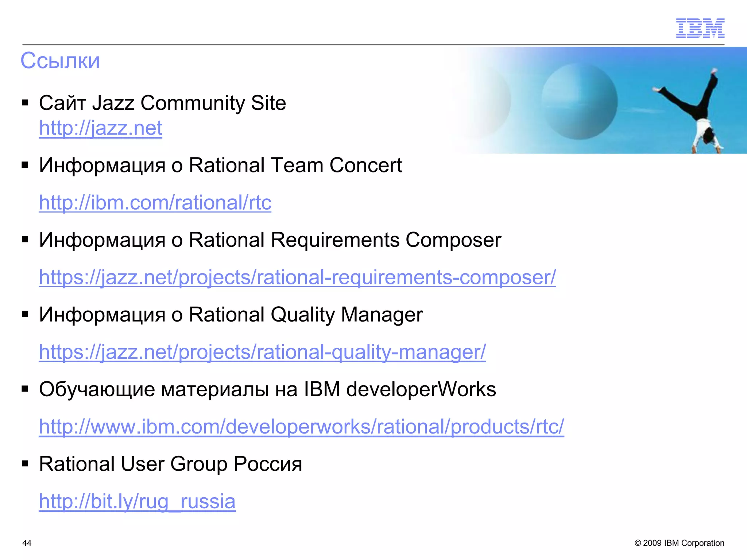Click the slide number 44
The image size is (747, 560).
point(27,543)
